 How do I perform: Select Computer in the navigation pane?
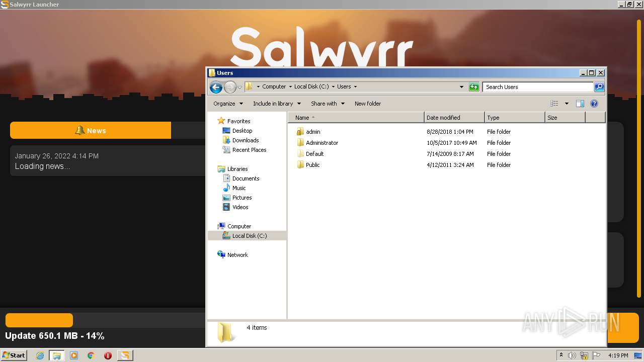(239, 226)
